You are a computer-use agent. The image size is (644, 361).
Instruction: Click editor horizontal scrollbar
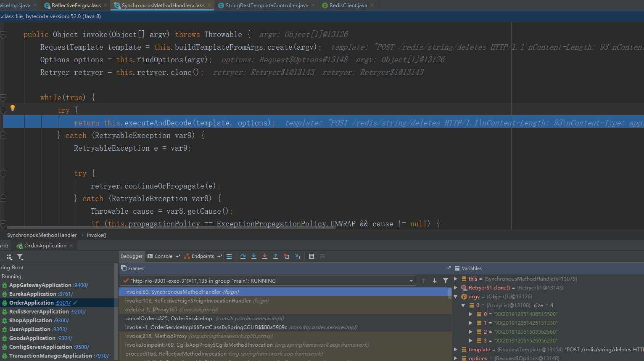click(171, 228)
